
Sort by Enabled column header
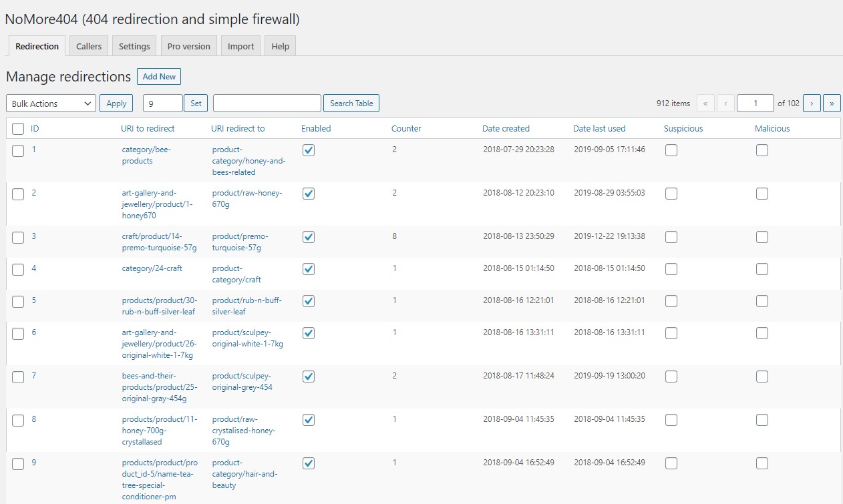(x=316, y=129)
